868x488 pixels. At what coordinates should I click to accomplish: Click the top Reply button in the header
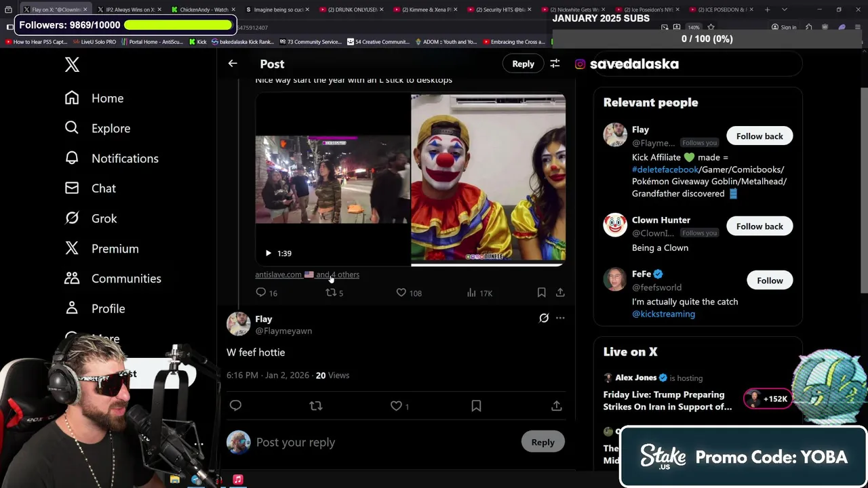(x=523, y=64)
